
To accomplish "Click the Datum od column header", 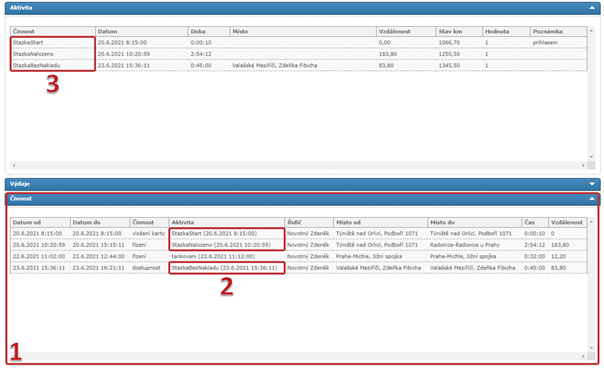I will (40, 222).
